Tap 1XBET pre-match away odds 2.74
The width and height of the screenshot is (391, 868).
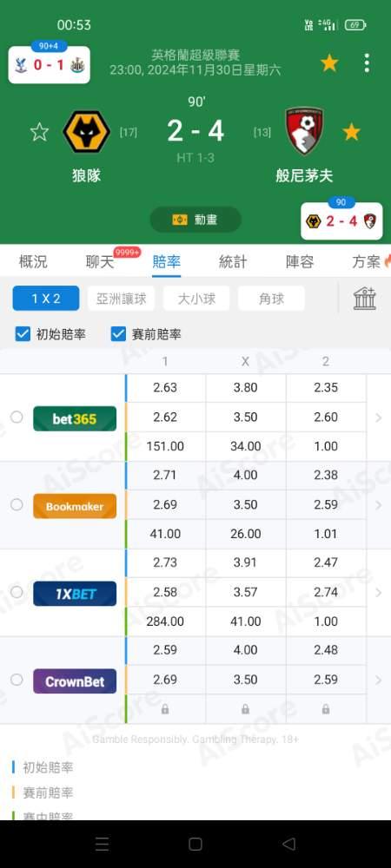click(x=326, y=592)
